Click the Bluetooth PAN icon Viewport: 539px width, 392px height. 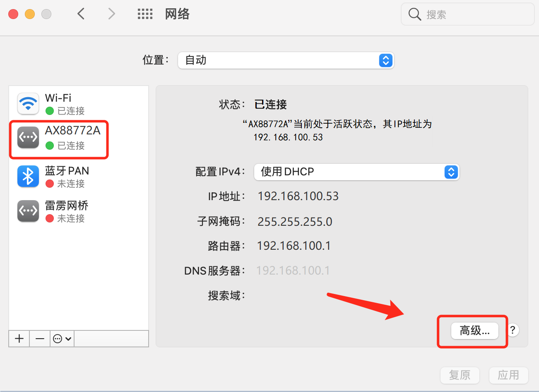pyautogui.click(x=28, y=177)
